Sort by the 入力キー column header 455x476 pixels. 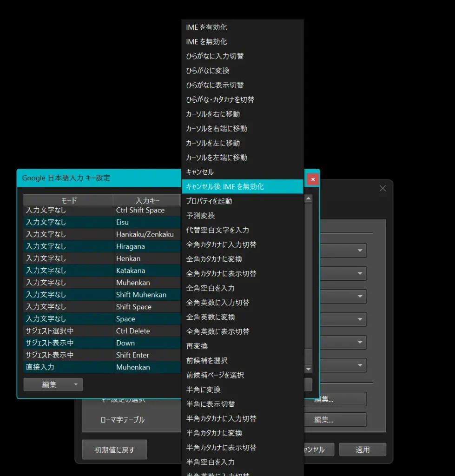click(147, 200)
